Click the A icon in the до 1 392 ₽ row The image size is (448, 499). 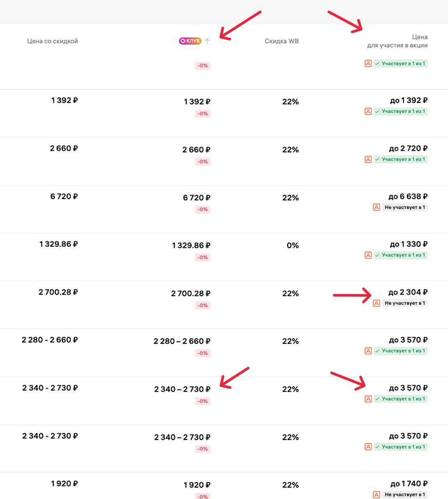point(368,111)
